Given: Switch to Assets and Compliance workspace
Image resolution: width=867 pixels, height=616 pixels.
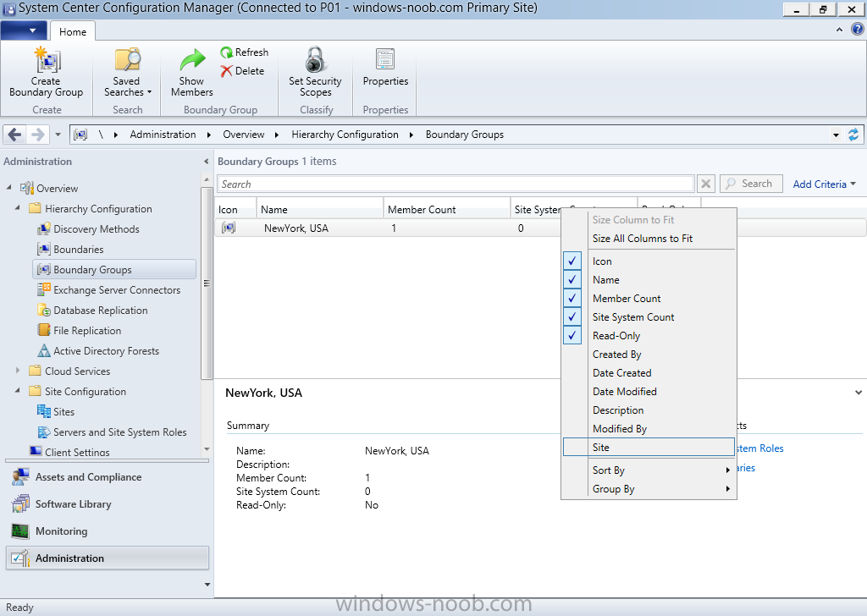Looking at the screenshot, I should click(108, 476).
